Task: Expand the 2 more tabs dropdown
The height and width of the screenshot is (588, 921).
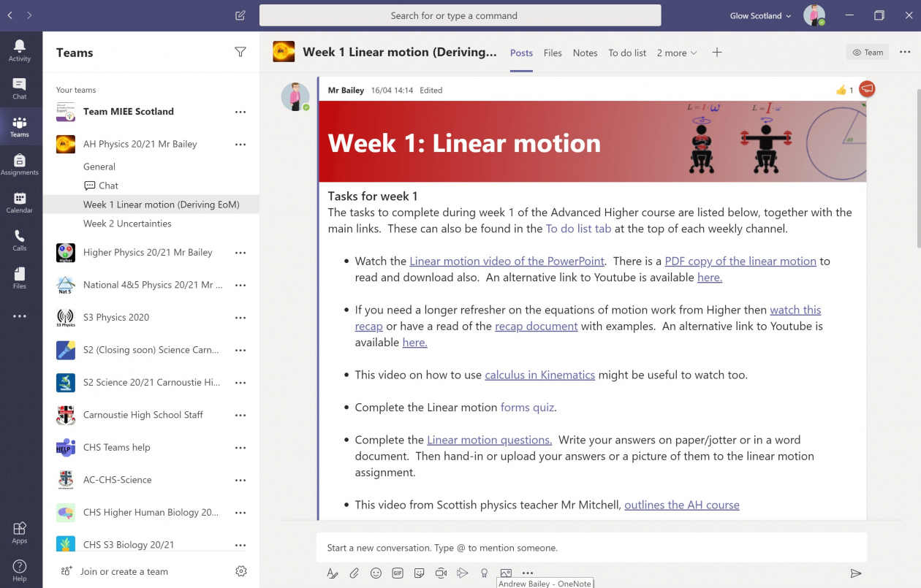Action: pyautogui.click(x=677, y=53)
